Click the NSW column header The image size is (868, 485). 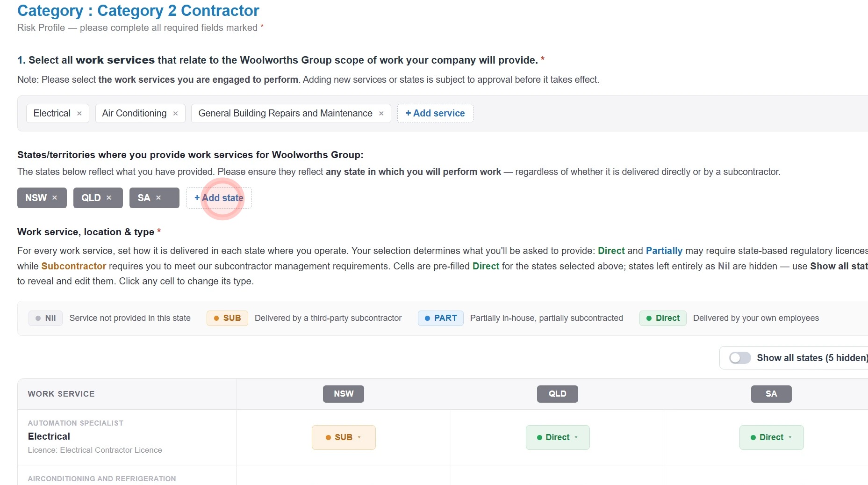(344, 394)
